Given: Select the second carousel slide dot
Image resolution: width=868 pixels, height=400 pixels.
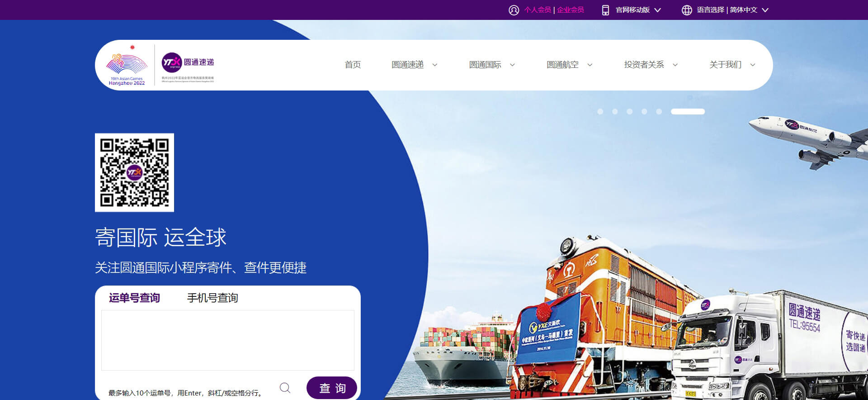Looking at the screenshot, I should pyautogui.click(x=615, y=112).
